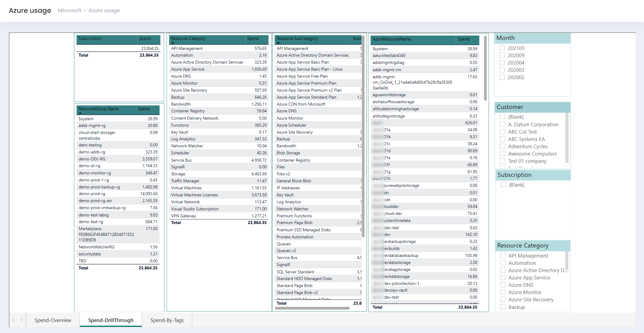The image size is (644, 333).
Task: Check Backup slicer checkbox
Action: point(503,307)
